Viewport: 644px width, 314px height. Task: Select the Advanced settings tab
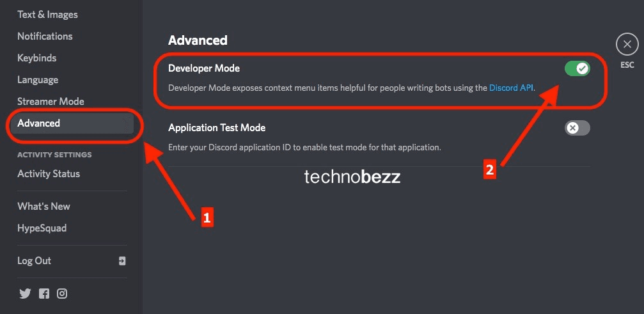(39, 123)
